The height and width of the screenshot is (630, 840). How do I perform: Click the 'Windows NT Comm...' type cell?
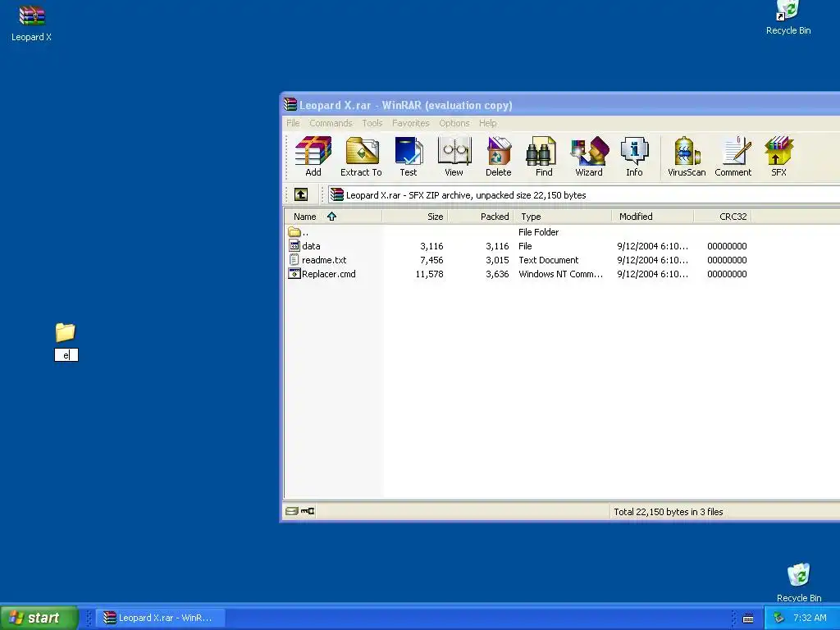point(561,274)
